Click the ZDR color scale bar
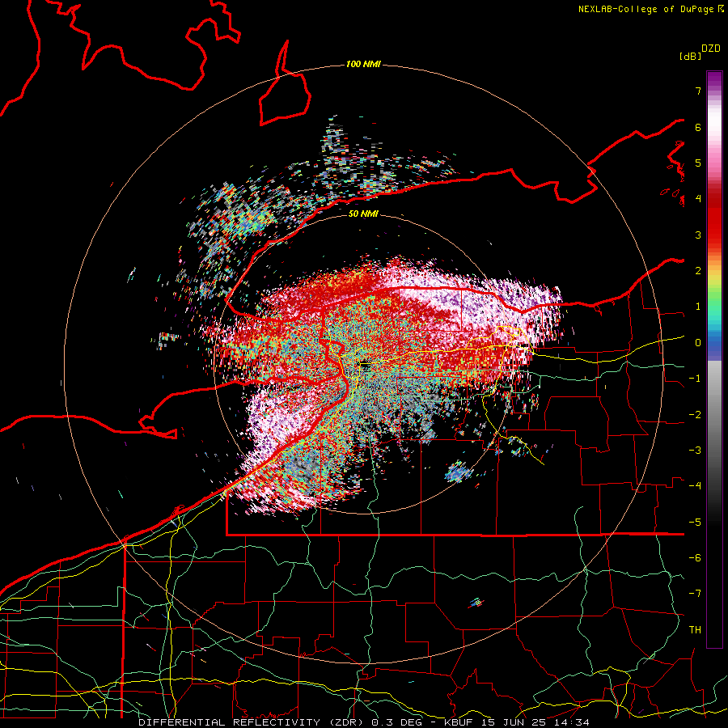 [714, 359]
